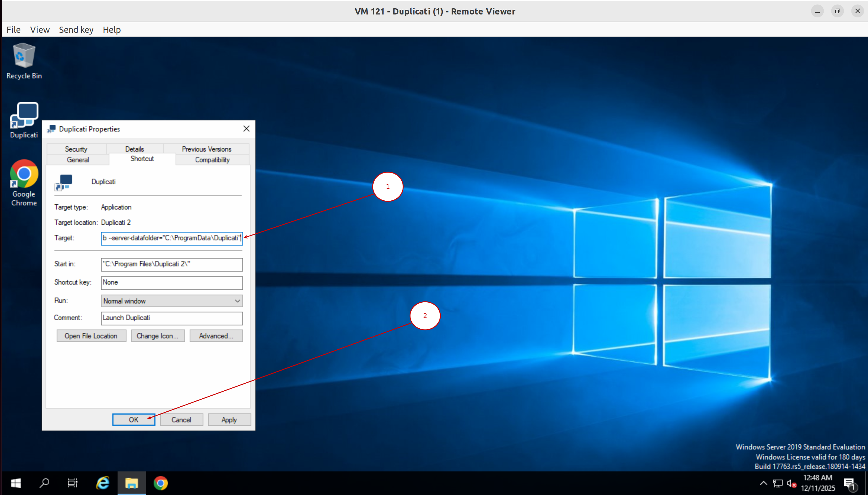Expand the Run window mode dropdown

point(172,301)
